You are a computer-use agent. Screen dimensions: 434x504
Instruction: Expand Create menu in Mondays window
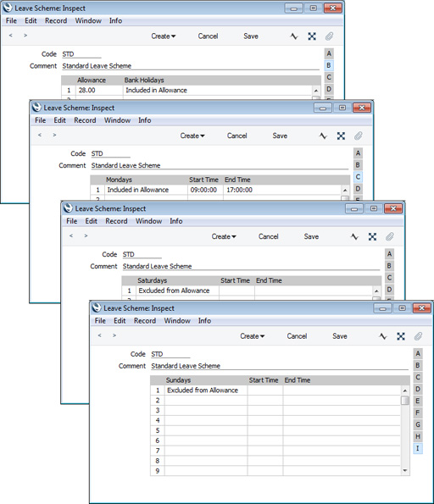click(192, 136)
